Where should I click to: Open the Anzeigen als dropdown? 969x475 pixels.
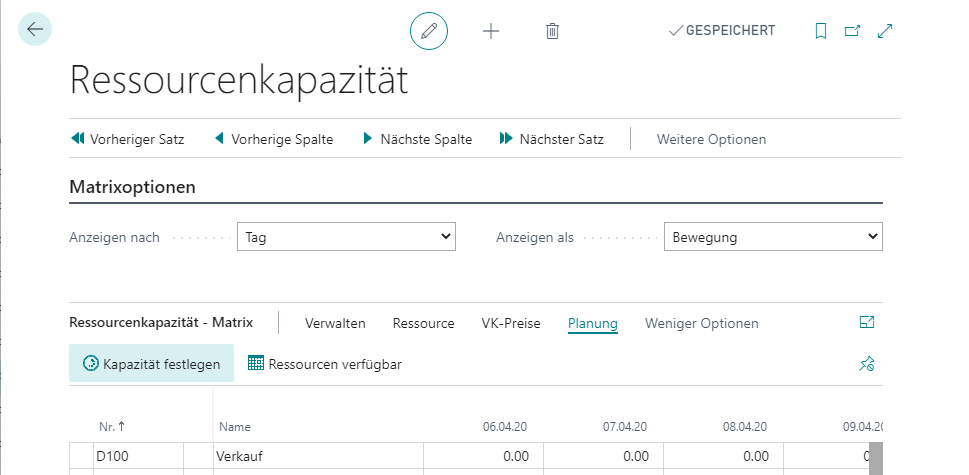click(x=773, y=237)
